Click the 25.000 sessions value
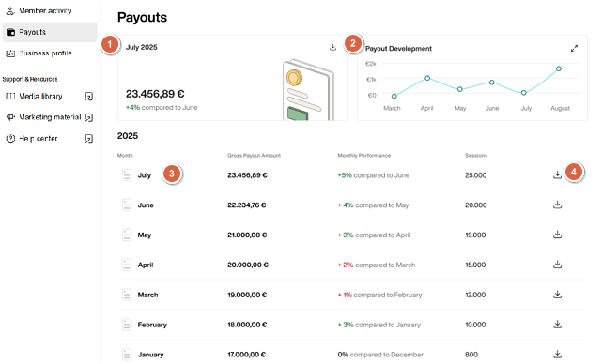Screen dimensions: 602x364 coord(476,175)
